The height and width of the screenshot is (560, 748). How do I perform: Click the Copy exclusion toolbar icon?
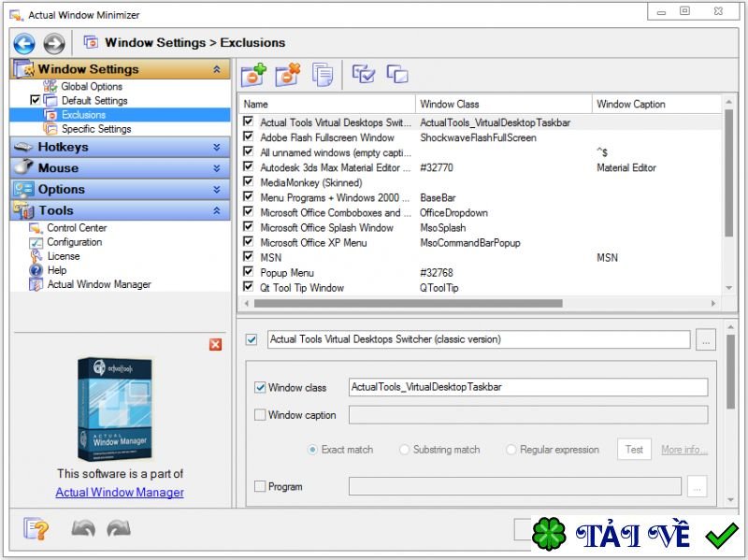[323, 75]
